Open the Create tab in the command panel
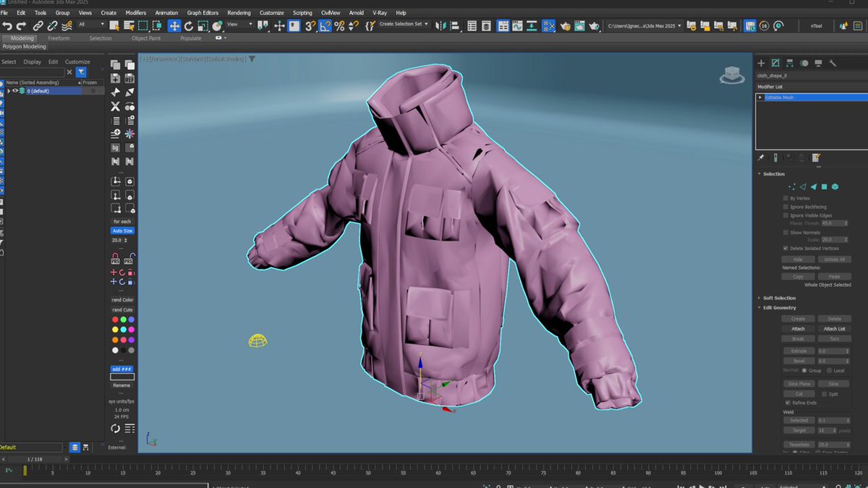868x488 pixels. pos(761,63)
